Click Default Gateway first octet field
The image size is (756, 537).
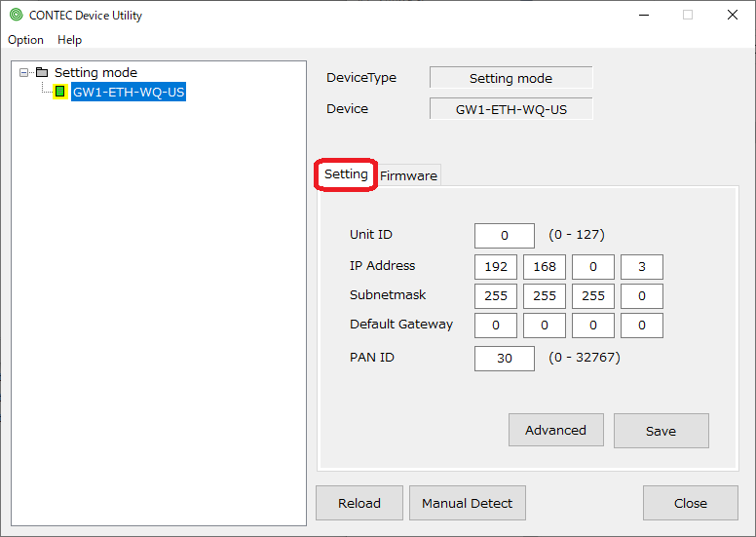pyautogui.click(x=496, y=326)
